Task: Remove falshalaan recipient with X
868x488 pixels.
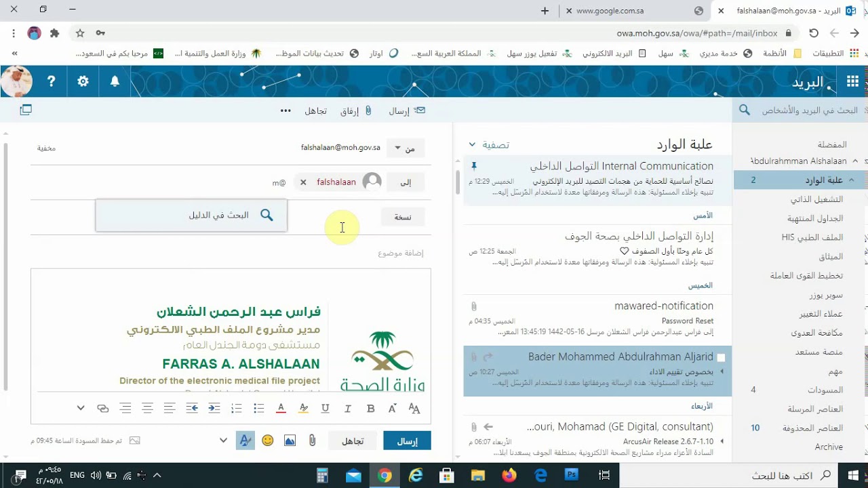Action: point(303,182)
